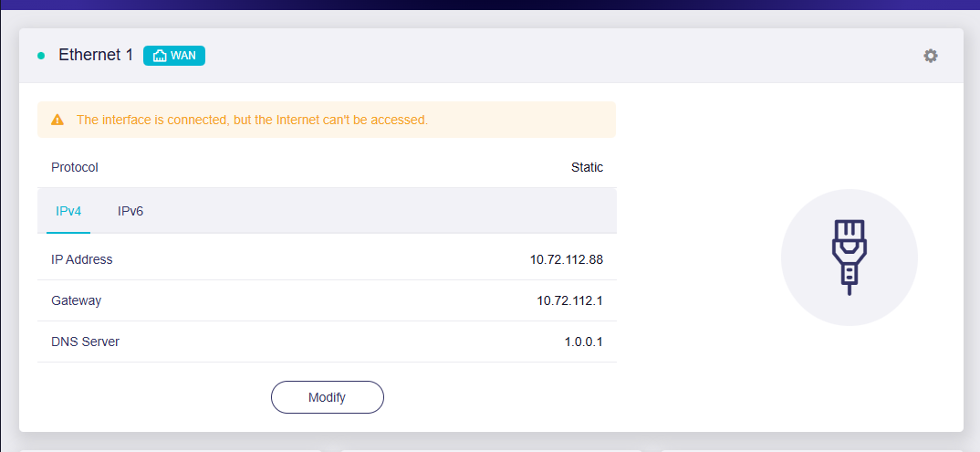Select the 10.72.112.88 IP address value

566,259
